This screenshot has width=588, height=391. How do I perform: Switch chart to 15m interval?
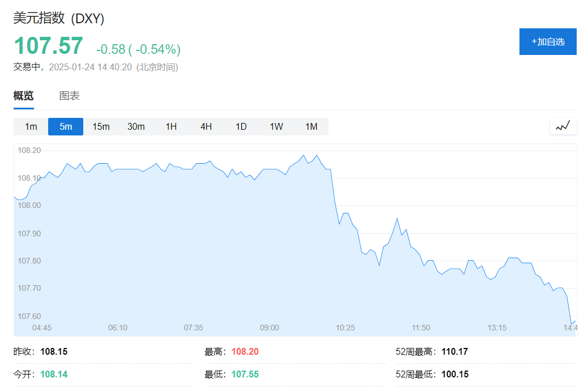tap(101, 126)
